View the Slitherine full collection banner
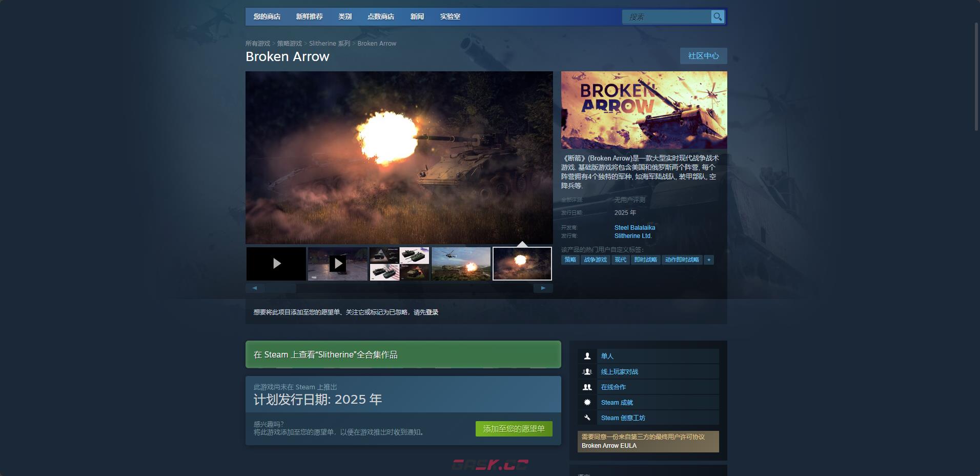The width and height of the screenshot is (980, 476). coord(403,354)
